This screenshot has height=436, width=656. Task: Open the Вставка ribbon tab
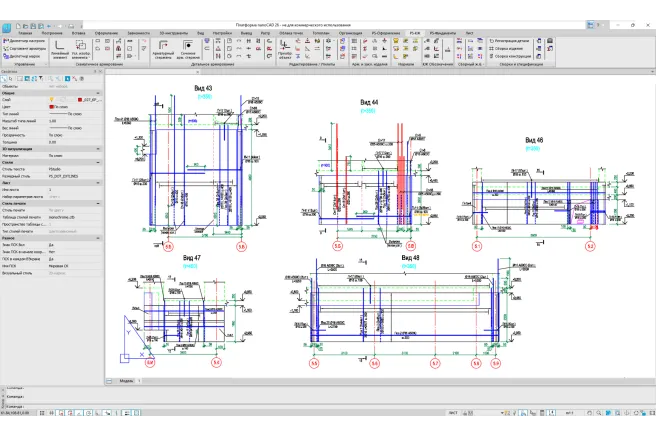coord(79,32)
